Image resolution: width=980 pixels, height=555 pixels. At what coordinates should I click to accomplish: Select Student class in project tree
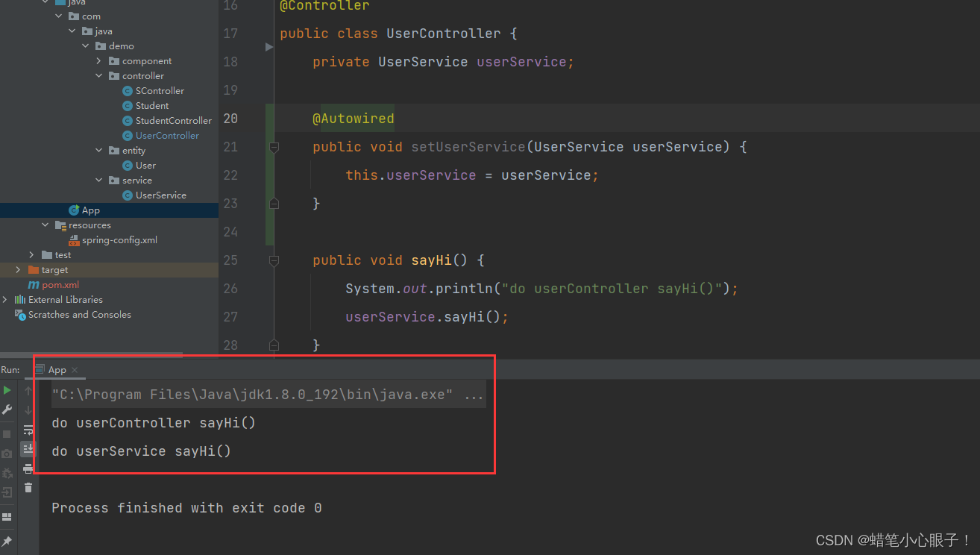pyautogui.click(x=152, y=106)
